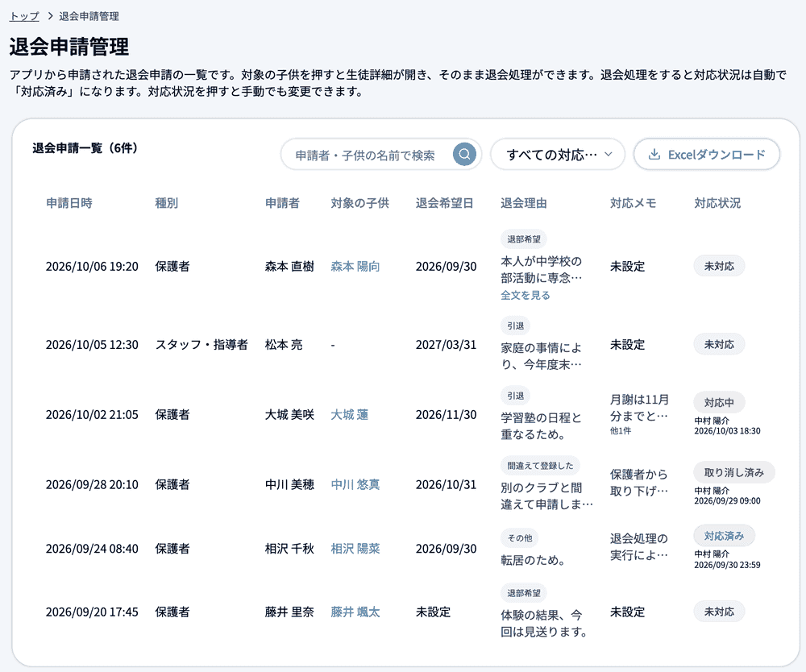Image resolution: width=806 pixels, height=672 pixels.
Task: Click 未設定 memo in 森本 直樹 row
Action: pos(627,266)
